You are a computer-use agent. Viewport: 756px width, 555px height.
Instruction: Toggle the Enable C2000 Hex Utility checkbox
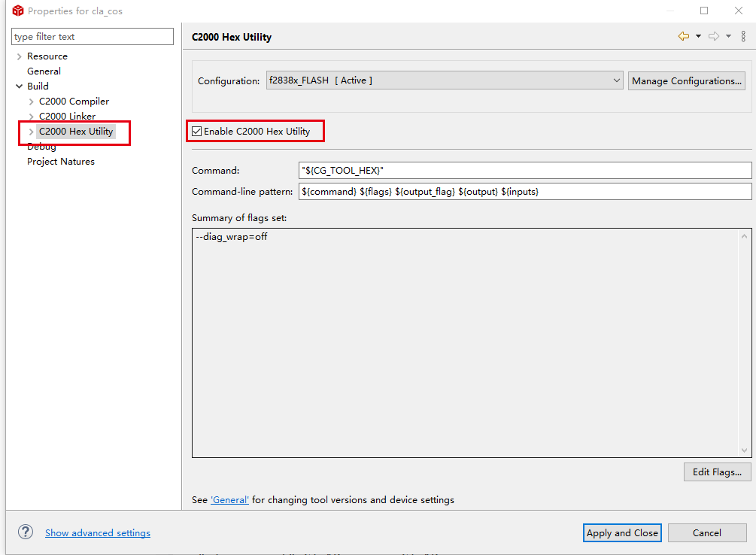(197, 131)
